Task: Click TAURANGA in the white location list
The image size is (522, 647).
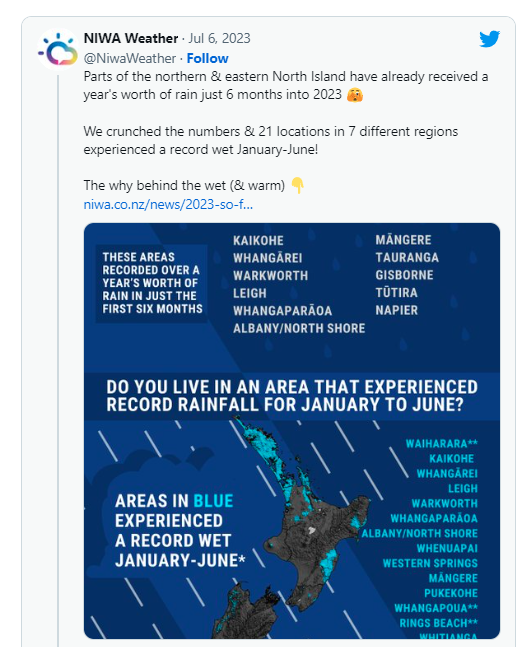Action: tap(407, 257)
